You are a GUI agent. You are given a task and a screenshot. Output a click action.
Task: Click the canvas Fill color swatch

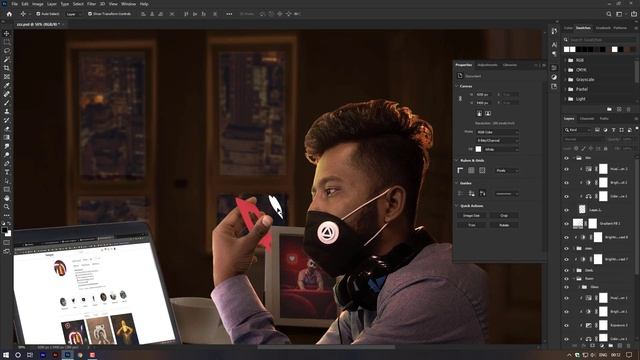coord(478,149)
